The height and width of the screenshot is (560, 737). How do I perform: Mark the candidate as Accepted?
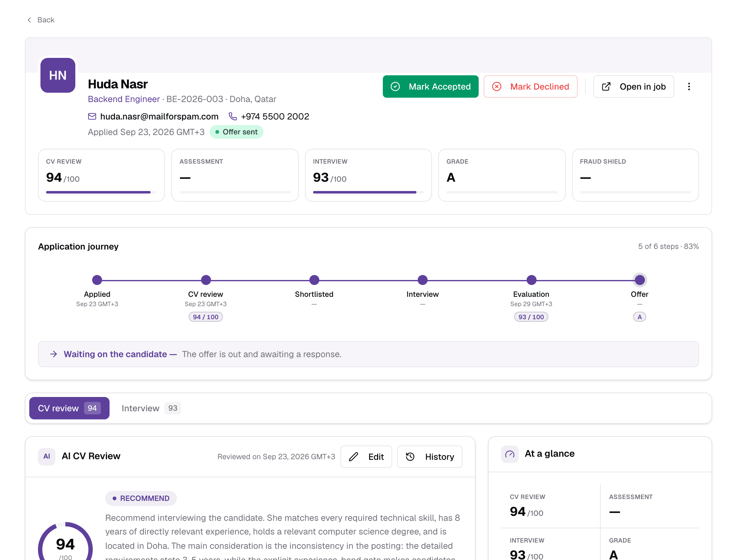[430, 86]
